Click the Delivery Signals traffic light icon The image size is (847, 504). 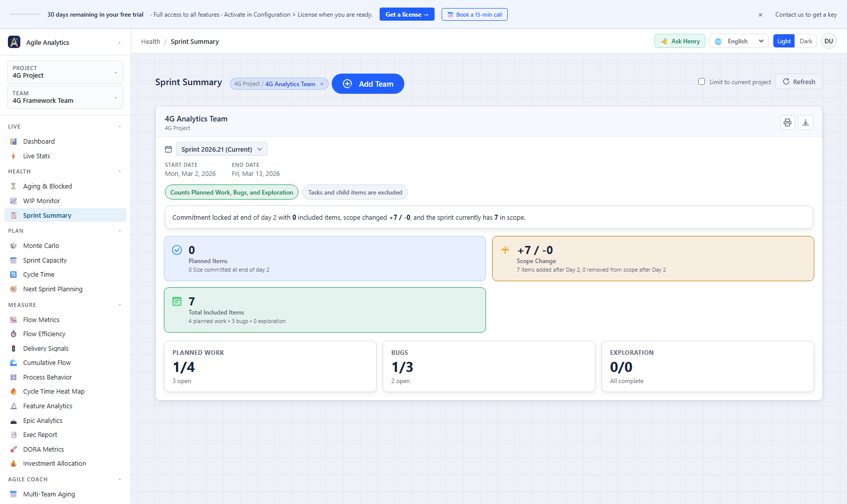pyautogui.click(x=14, y=349)
